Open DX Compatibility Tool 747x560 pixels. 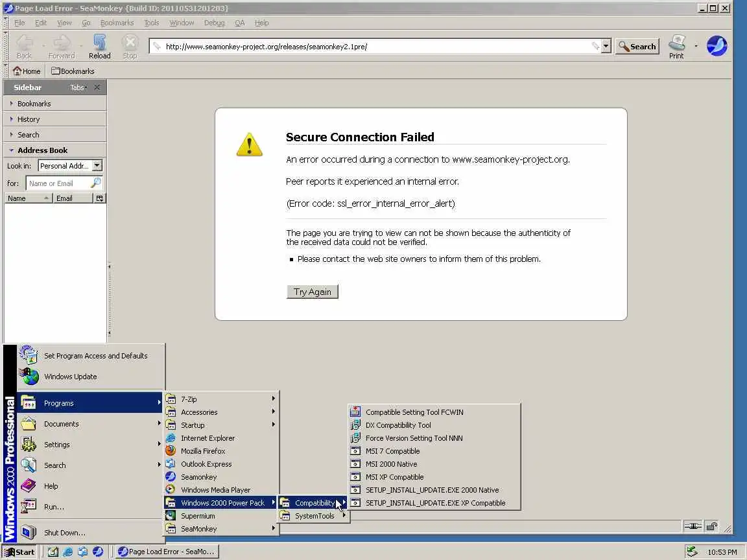tap(434, 425)
